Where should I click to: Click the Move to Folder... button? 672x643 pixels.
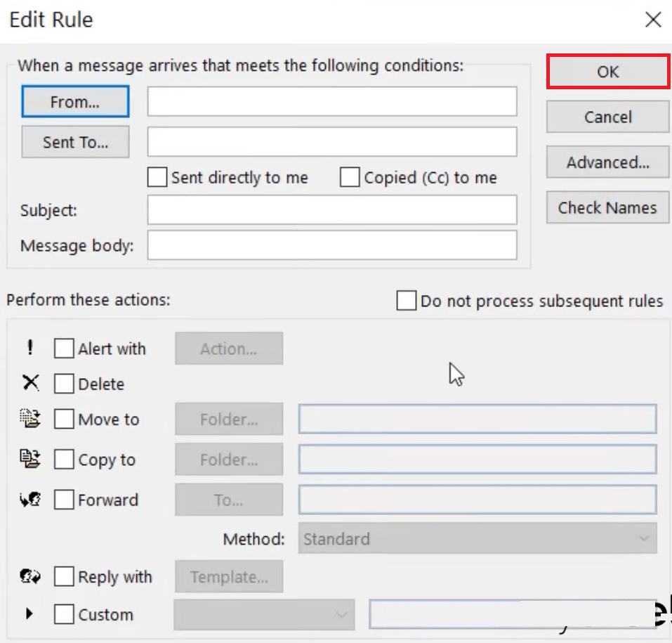coord(229,419)
